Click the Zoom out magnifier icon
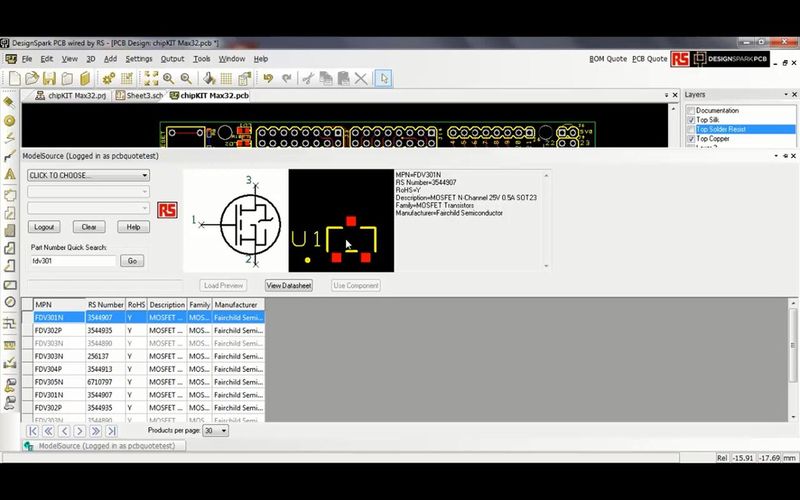The width and height of the screenshot is (800, 500). pos(186,79)
